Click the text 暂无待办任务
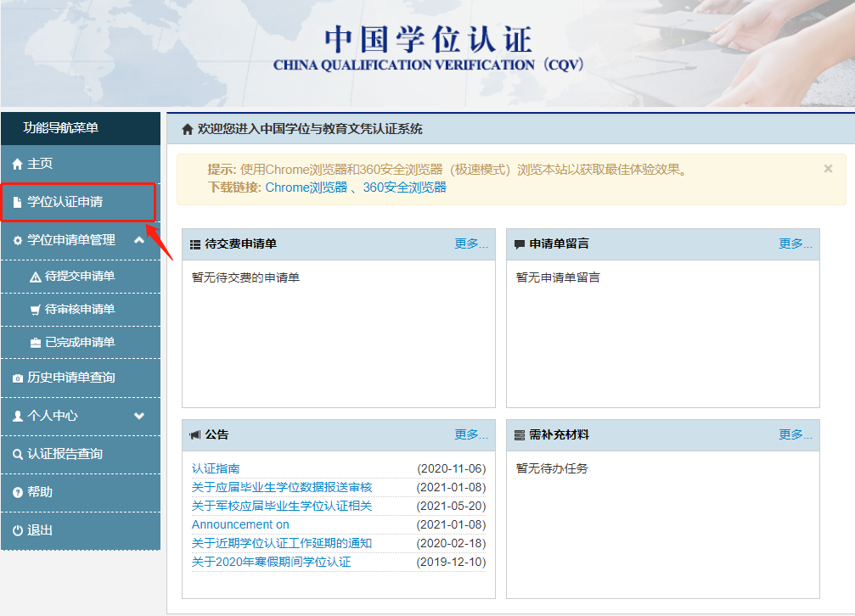This screenshot has width=855, height=616. (x=552, y=469)
